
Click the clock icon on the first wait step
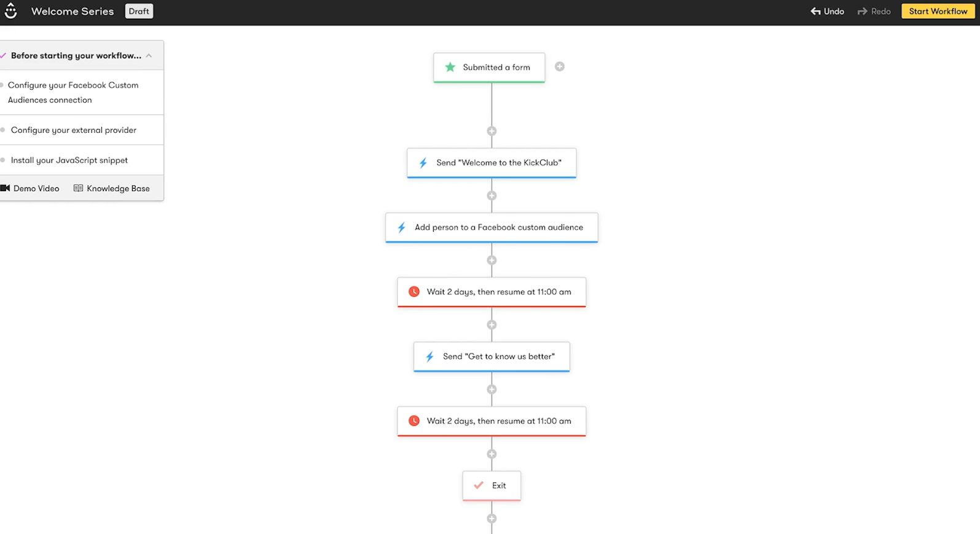(x=415, y=291)
